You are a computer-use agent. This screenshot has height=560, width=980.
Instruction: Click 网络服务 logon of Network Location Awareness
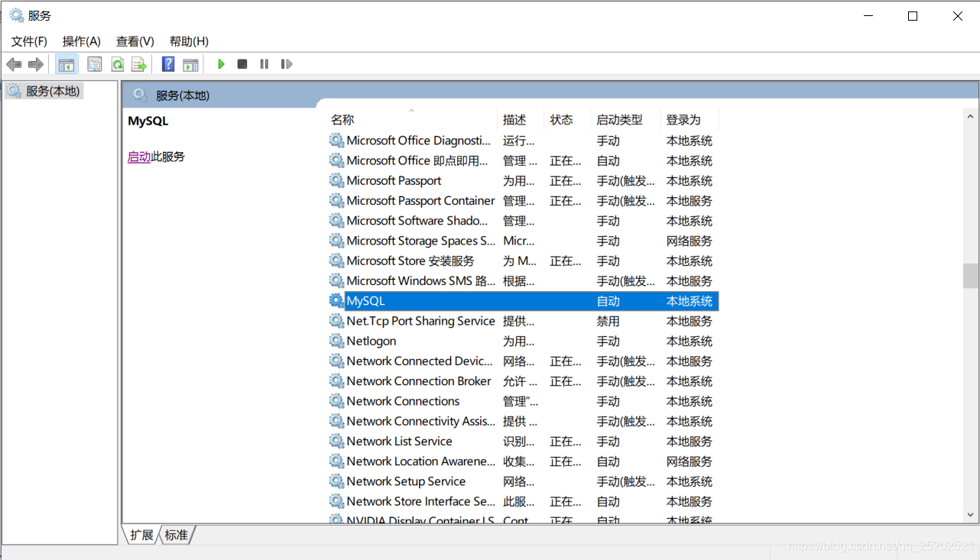click(x=690, y=461)
